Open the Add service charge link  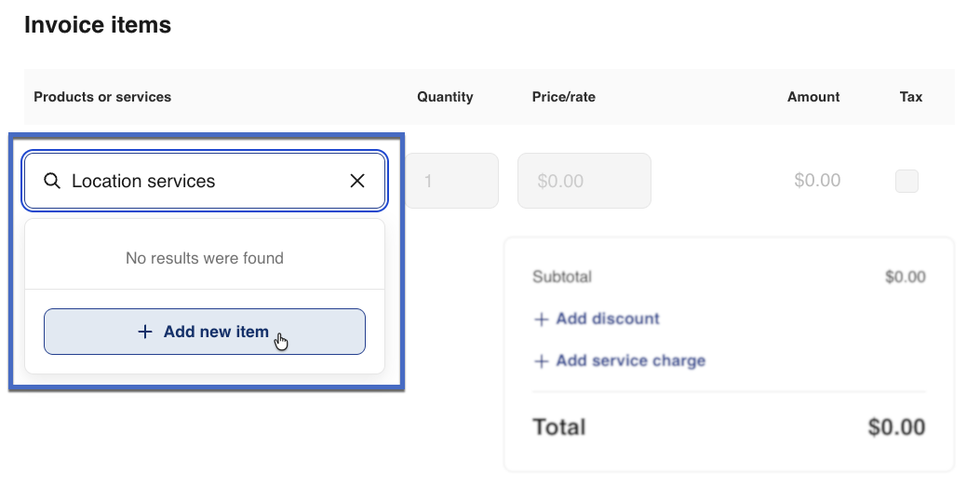pos(630,361)
